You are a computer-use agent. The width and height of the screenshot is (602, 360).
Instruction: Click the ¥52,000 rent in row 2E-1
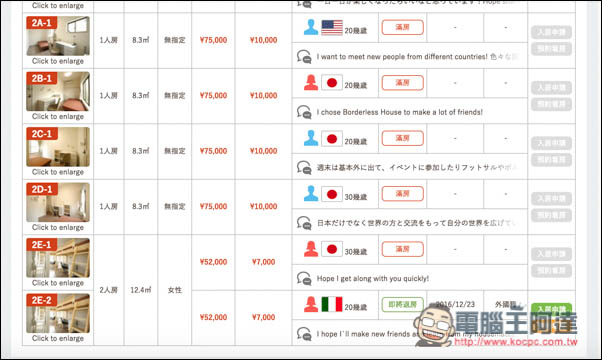[x=213, y=262]
